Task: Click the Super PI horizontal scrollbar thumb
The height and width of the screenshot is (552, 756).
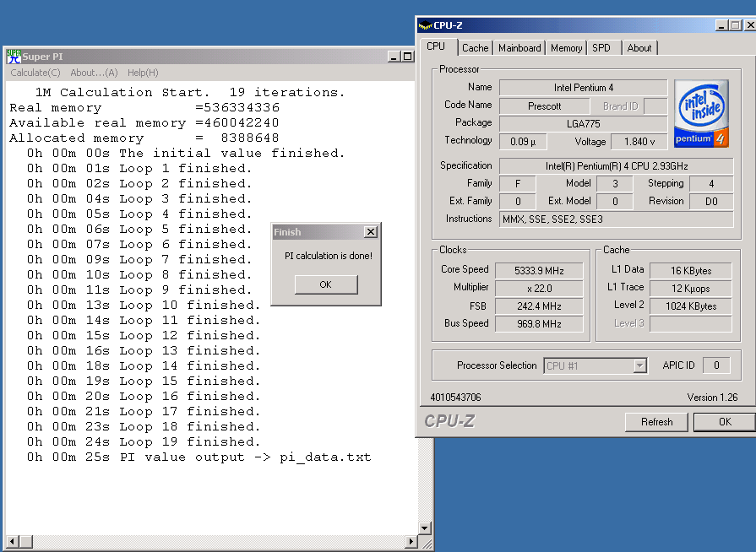Action: pyautogui.click(x=26, y=541)
